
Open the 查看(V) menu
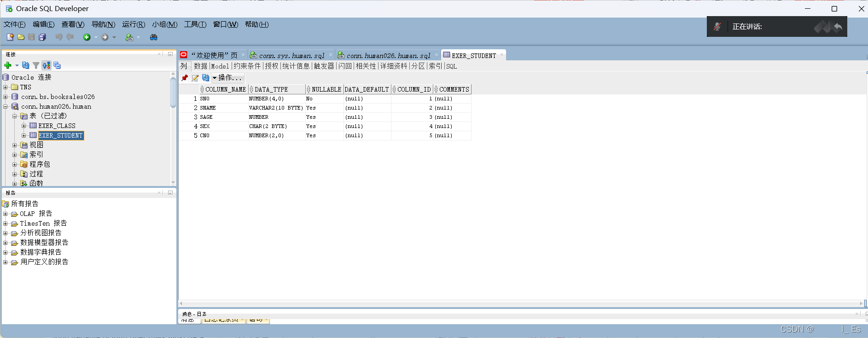tap(73, 24)
